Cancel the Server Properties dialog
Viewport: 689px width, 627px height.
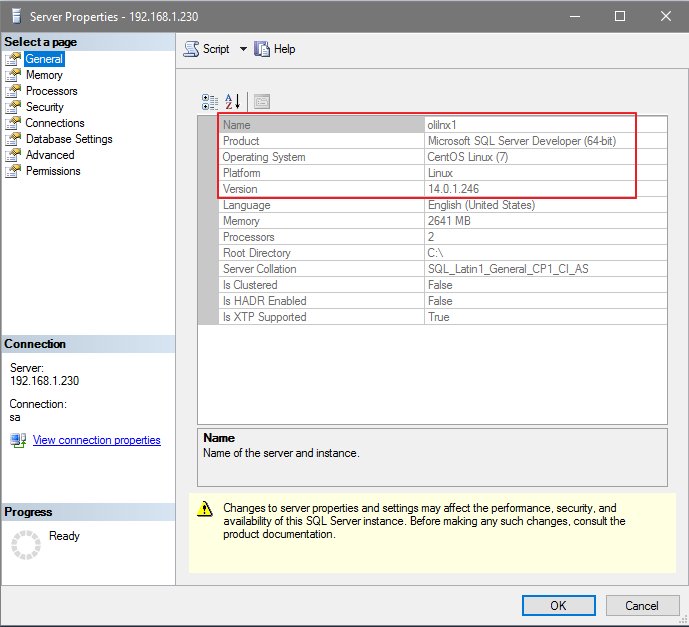point(642,605)
